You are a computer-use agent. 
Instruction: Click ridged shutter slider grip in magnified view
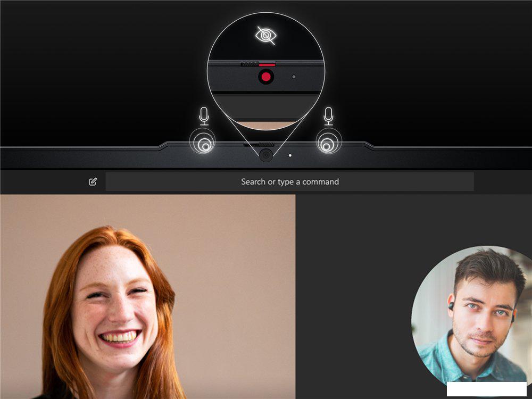[x=249, y=64]
